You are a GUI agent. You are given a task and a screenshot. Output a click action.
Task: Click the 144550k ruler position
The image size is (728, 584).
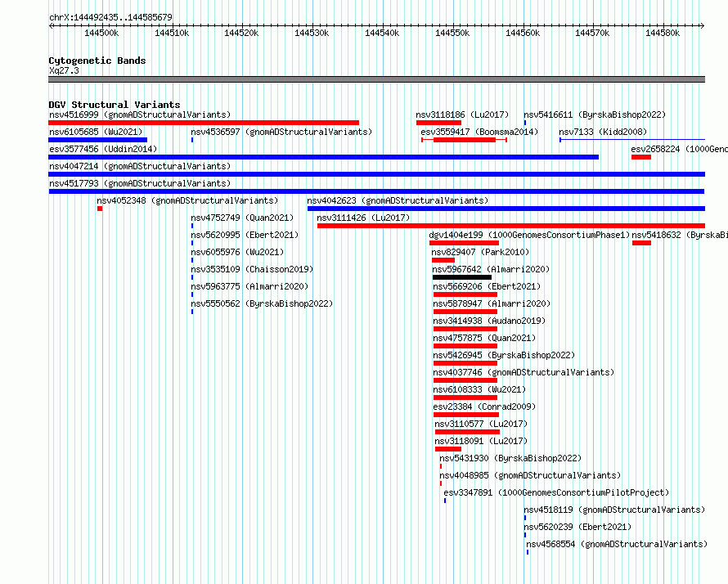[x=452, y=33]
